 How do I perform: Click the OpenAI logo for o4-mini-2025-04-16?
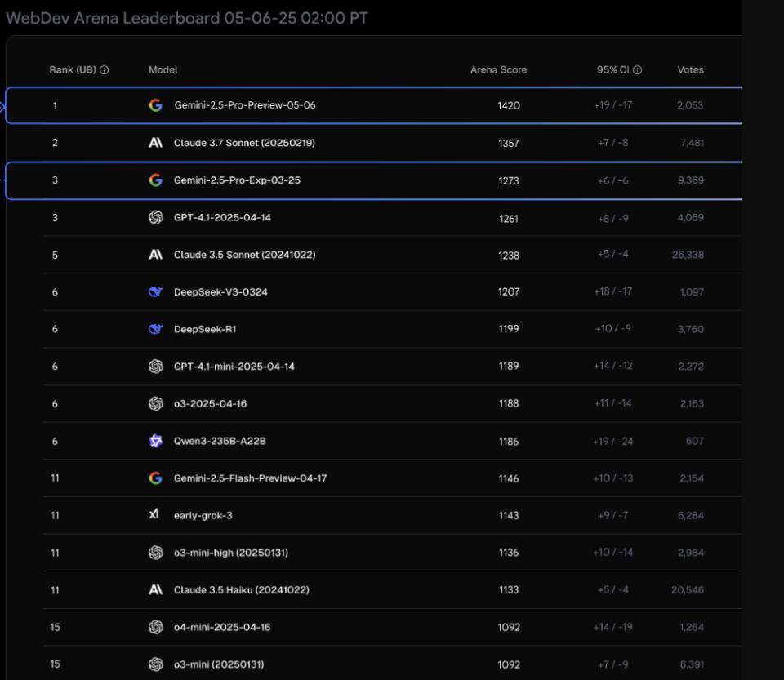tap(155, 627)
